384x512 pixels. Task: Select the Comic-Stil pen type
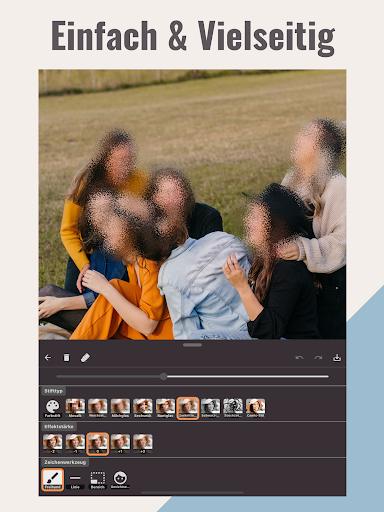(255, 408)
